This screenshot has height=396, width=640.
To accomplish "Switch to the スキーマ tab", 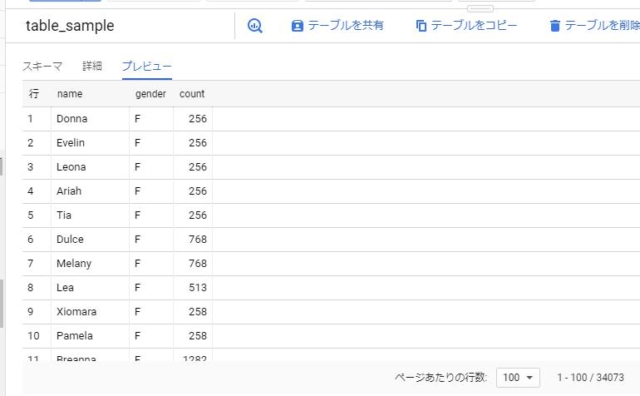I will [x=42, y=66].
